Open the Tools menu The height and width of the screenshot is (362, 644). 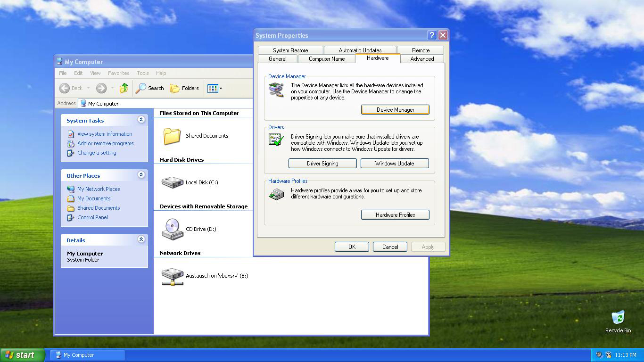(x=143, y=73)
